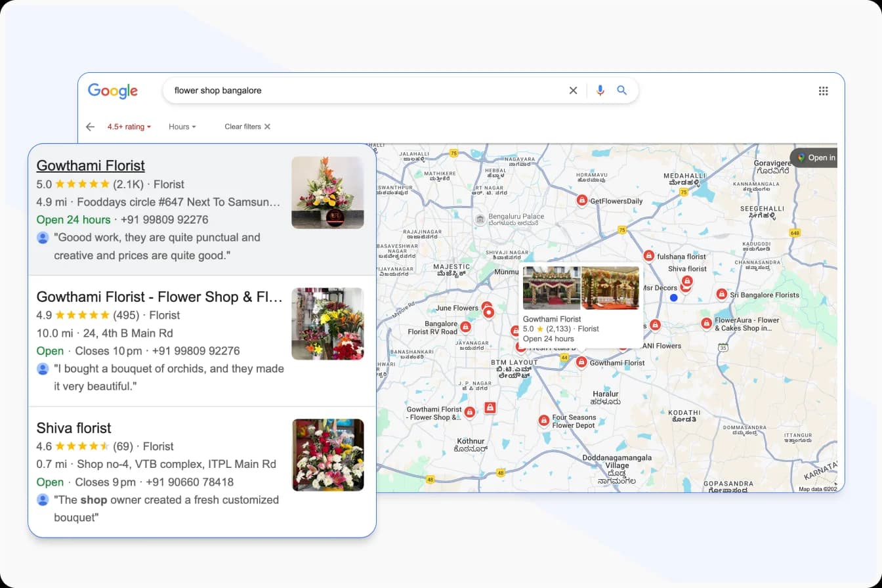882x588 pixels.
Task: Click the magnifying glass search icon
Action: tap(622, 91)
